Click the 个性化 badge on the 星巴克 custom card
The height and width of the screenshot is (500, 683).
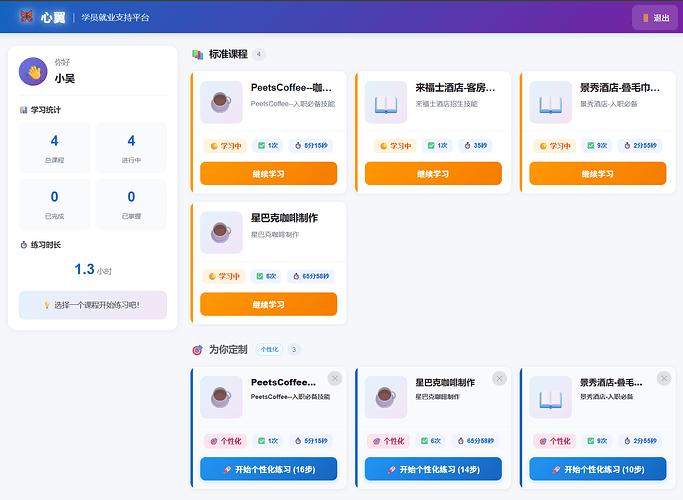pyautogui.click(x=389, y=441)
